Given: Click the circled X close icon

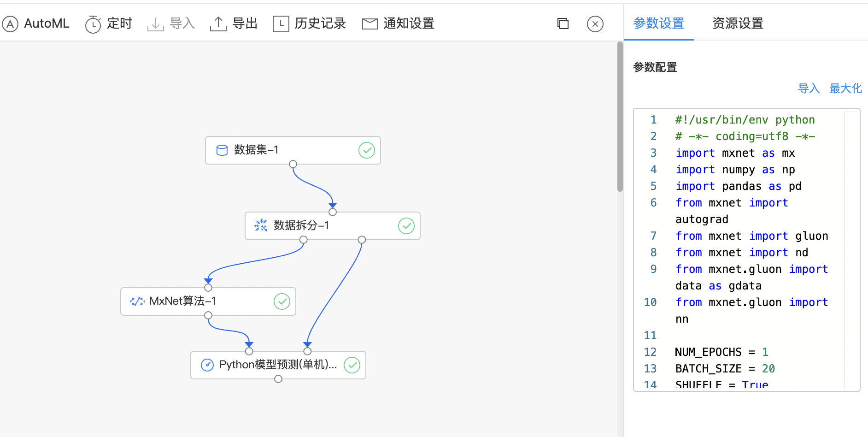Looking at the screenshot, I should 595,24.
